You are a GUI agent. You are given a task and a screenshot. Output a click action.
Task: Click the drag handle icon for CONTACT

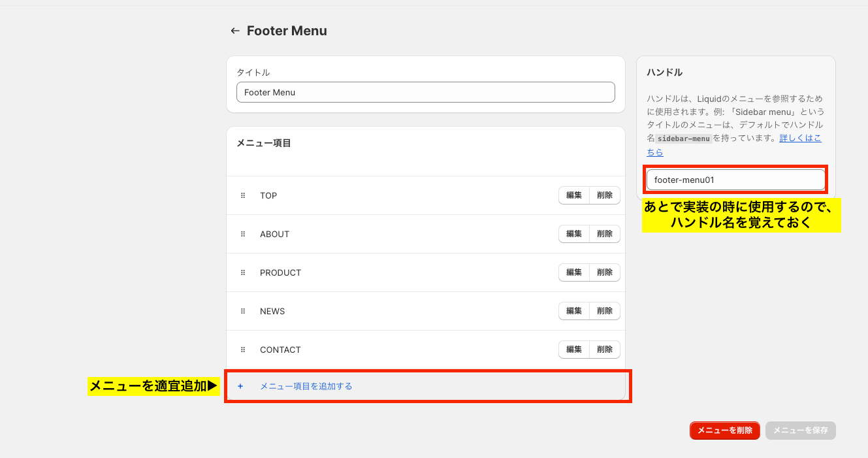tap(243, 350)
